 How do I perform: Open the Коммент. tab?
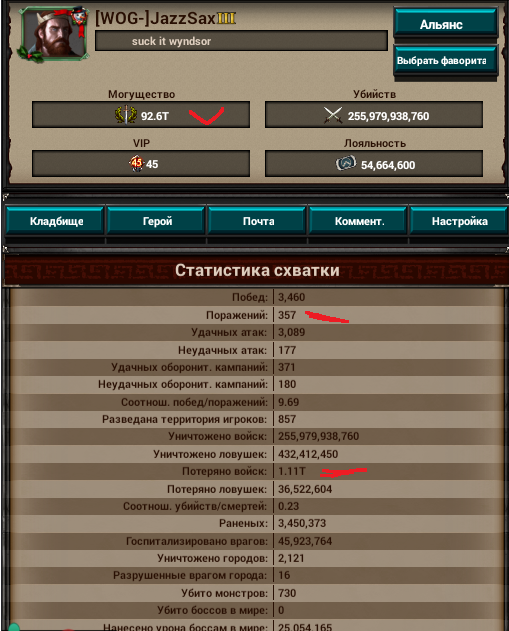(x=359, y=221)
